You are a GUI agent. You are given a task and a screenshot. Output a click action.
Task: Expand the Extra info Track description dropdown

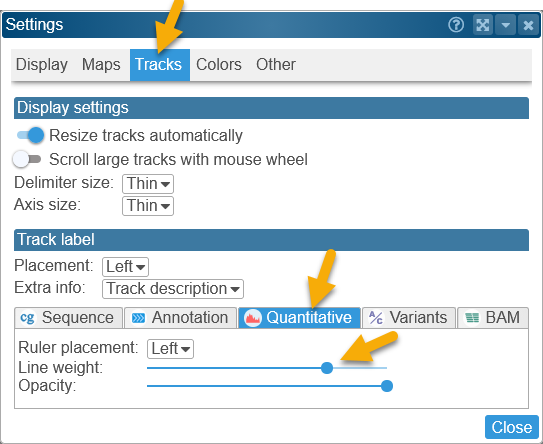[x=173, y=289]
